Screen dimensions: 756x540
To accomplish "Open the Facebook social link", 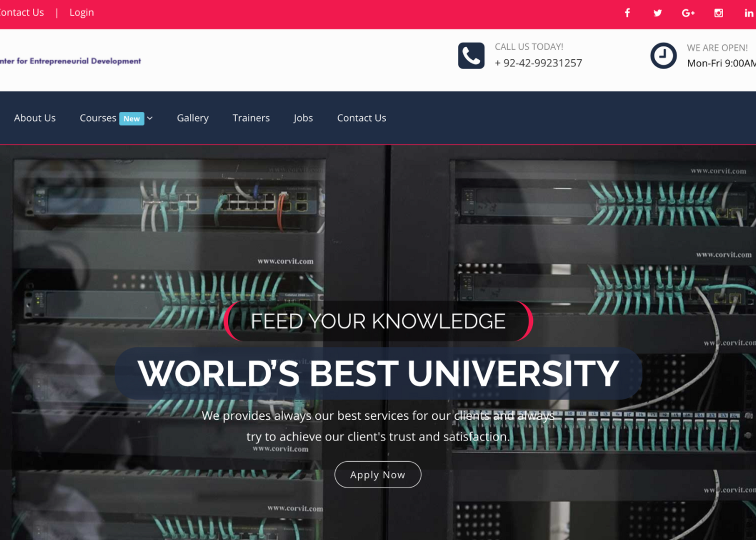I will (x=627, y=13).
